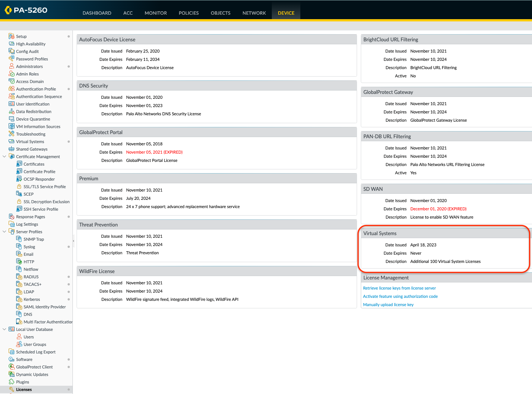
Task: Click the Access Domain icon
Action: point(12,82)
